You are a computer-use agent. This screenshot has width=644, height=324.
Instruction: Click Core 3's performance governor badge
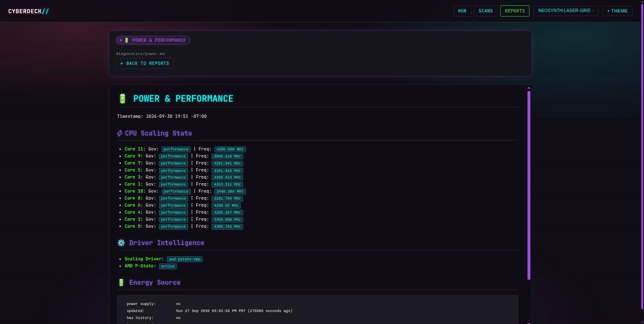coord(173,177)
